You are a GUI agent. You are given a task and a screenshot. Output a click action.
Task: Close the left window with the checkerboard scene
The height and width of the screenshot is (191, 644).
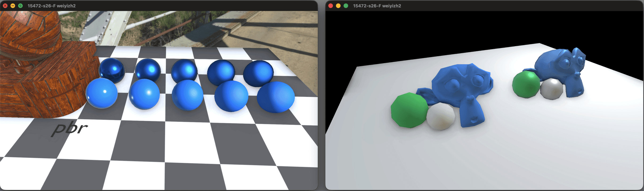coord(5,6)
